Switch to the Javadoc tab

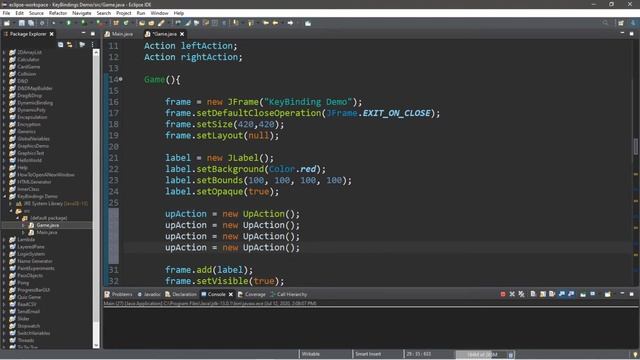coord(149,294)
